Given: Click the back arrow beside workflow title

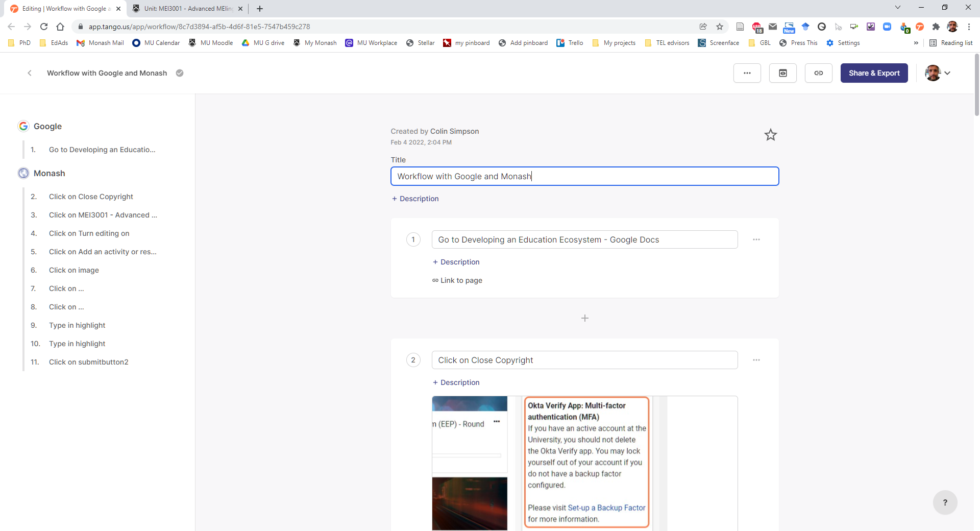Looking at the screenshot, I should click(x=30, y=73).
